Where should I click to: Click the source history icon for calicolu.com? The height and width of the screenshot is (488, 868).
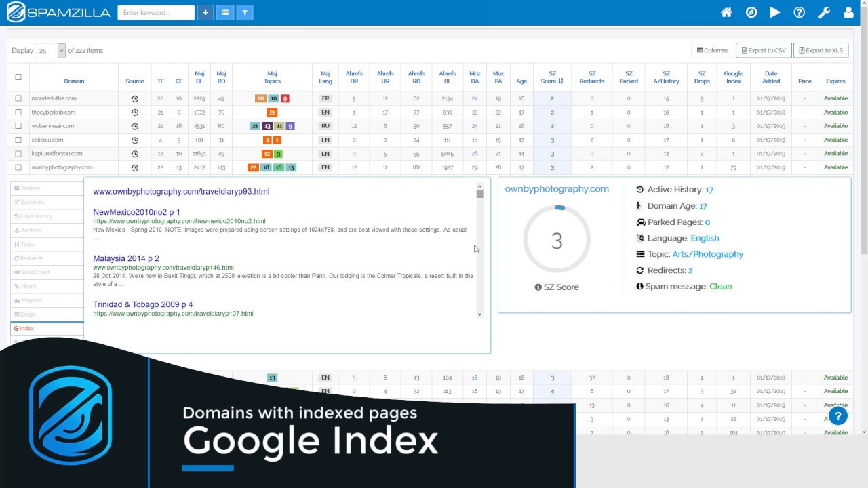pyautogui.click(x=134, y=140)
